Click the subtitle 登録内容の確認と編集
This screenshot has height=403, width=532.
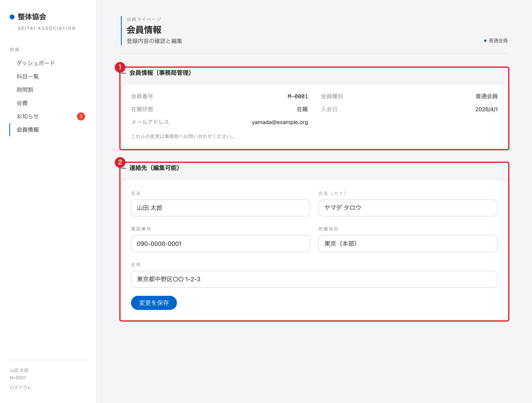(x=154, y=41)
